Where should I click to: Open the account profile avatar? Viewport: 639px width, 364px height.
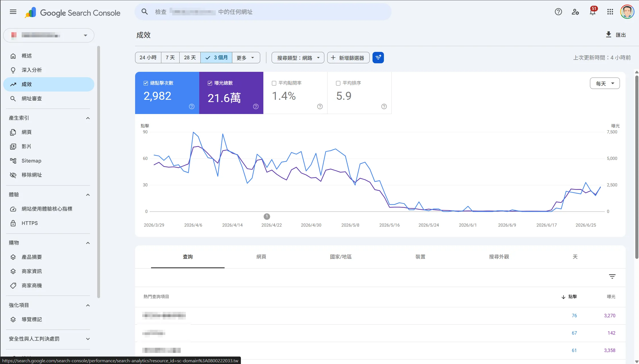click(627, 12)
